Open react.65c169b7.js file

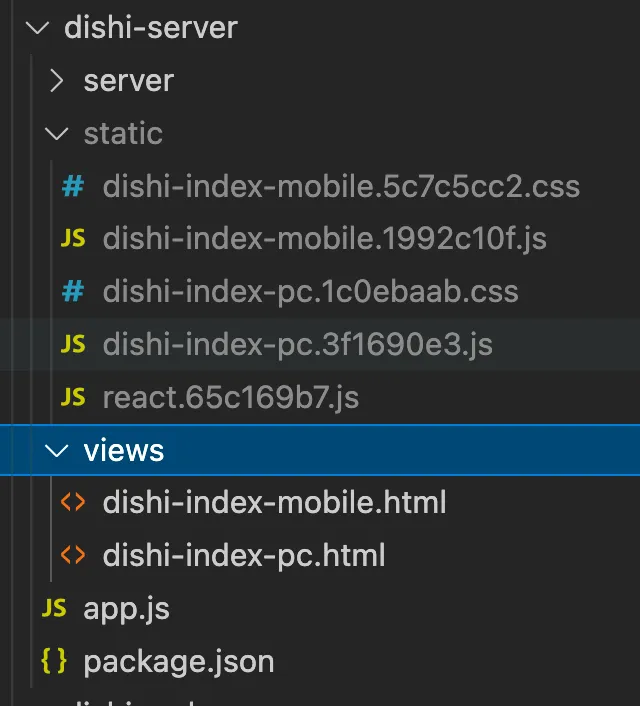pos(230,398)
